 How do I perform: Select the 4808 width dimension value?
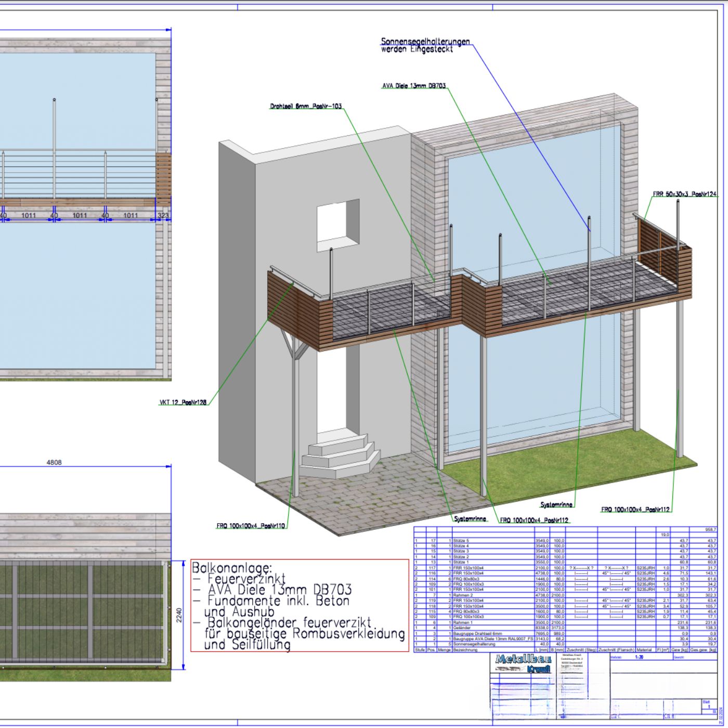54,462
